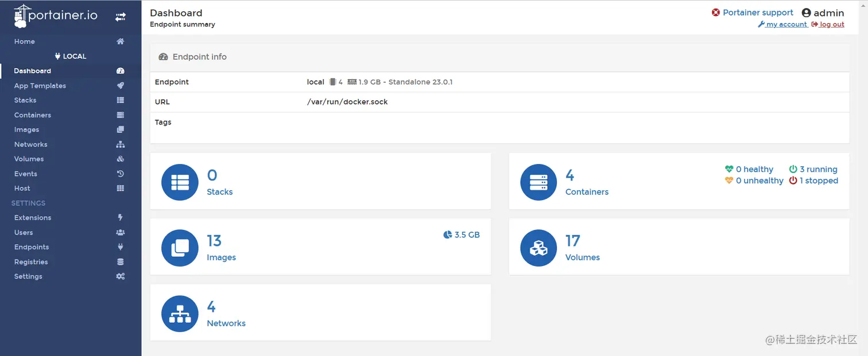
Task: Click the LOCAL endpoint label
Action: 71,56
